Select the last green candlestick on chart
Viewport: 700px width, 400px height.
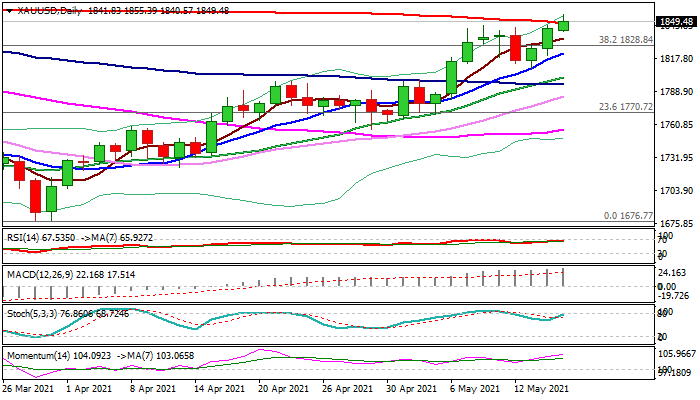(563, 26)
